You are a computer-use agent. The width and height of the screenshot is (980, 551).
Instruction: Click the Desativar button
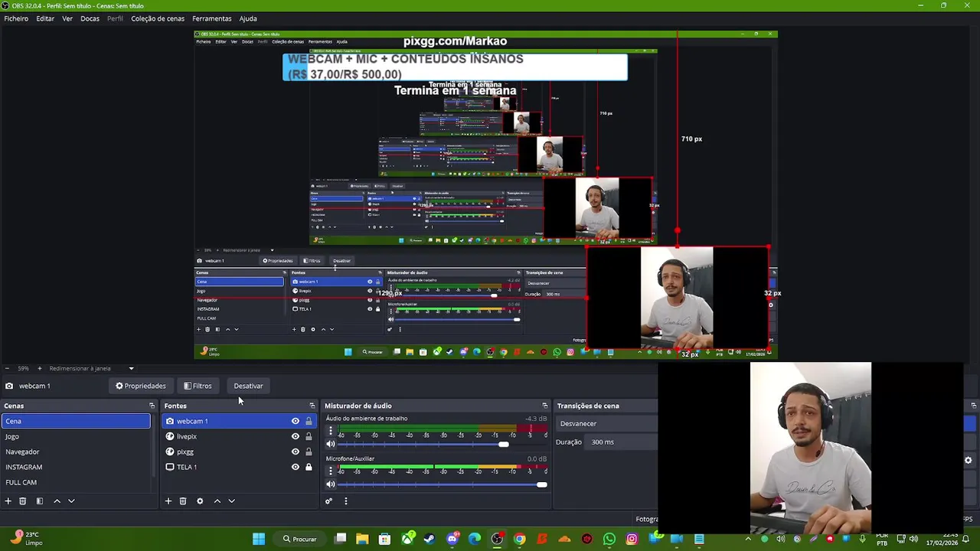(x=248, y=386)
